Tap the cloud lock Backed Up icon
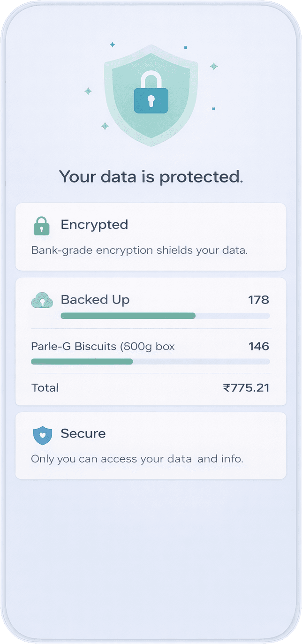The width and height of the screenshot is (302, 644). 42,300
